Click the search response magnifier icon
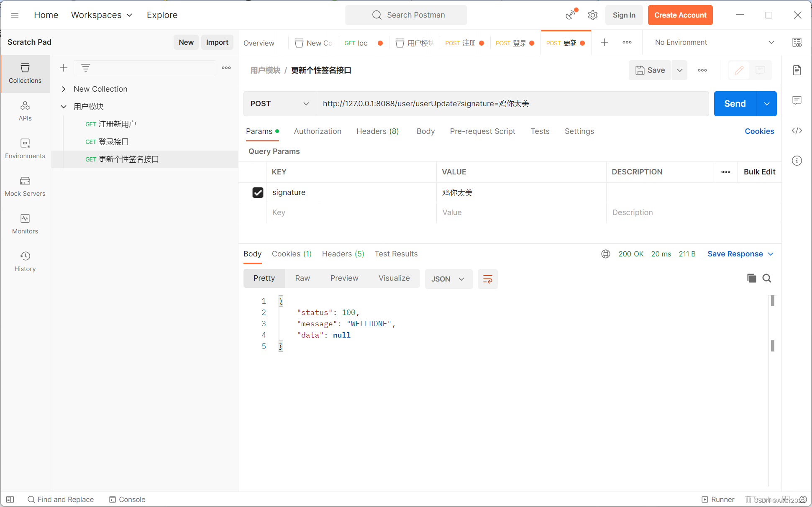The height and width of the screenshot is (507, 812). click(766, 278)
